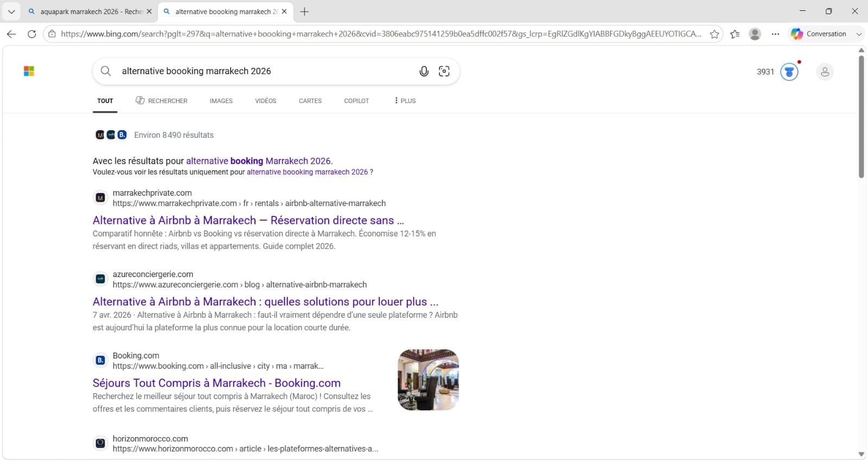Open the tab list dropdown arrow
Screen dimensions: 868x461
pyautogui.click(x=11, y=11)
